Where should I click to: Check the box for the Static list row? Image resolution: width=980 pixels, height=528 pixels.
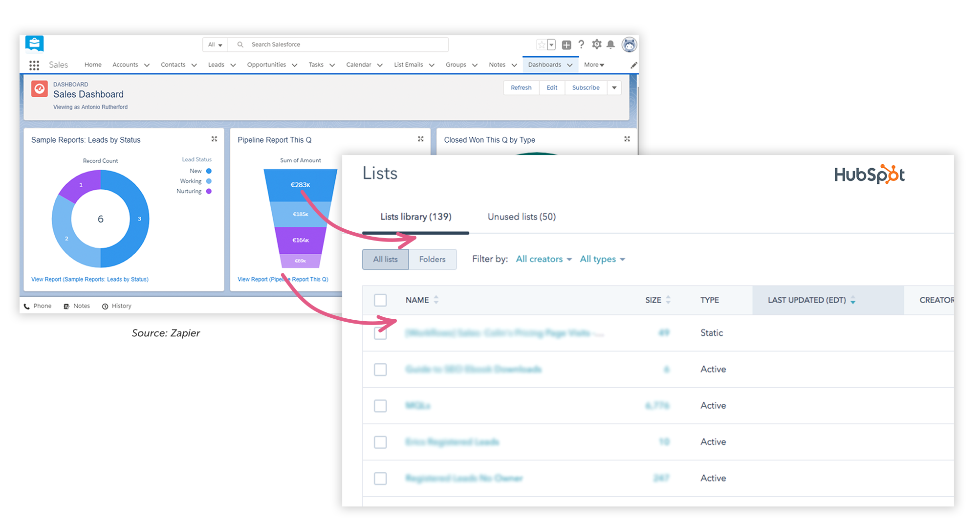380,333
